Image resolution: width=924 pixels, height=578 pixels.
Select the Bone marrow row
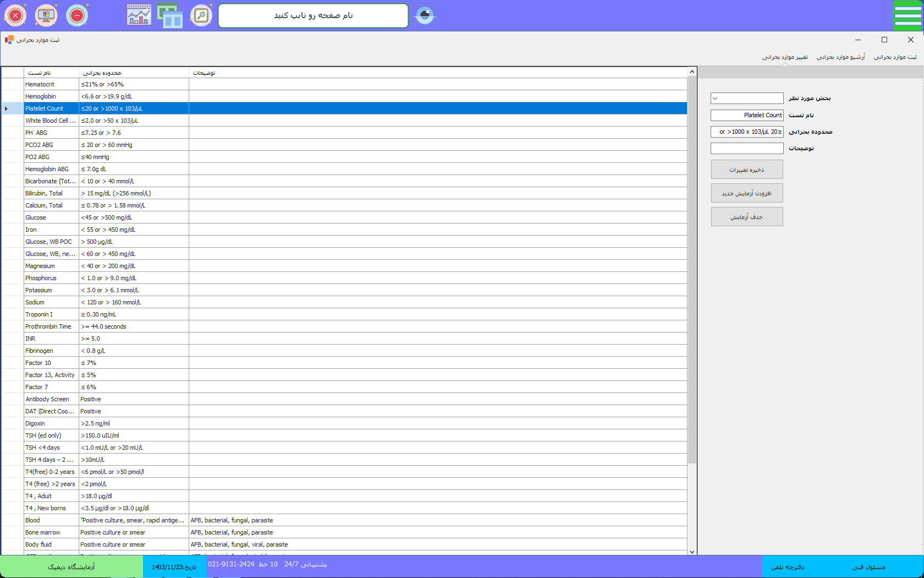(x=344, y=532)
